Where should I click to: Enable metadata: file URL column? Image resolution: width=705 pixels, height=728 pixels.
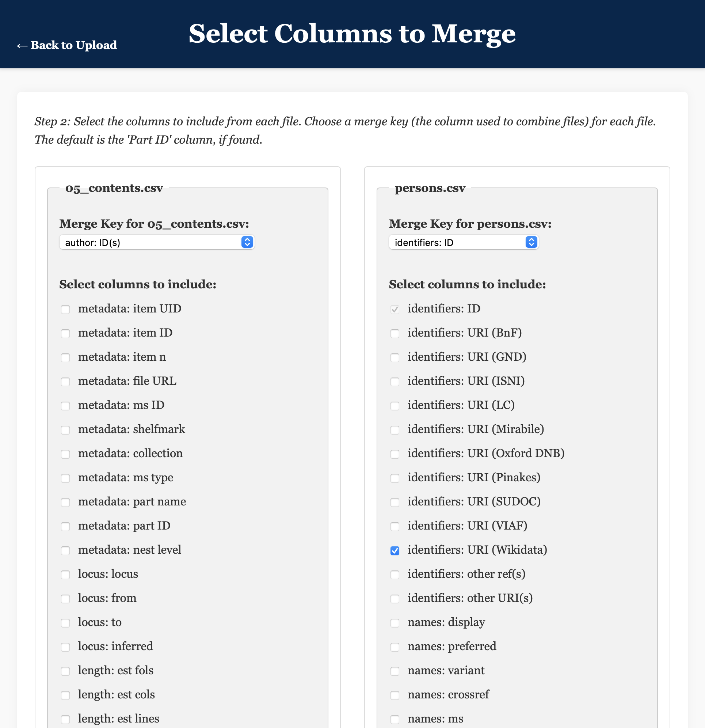[65, 382]
